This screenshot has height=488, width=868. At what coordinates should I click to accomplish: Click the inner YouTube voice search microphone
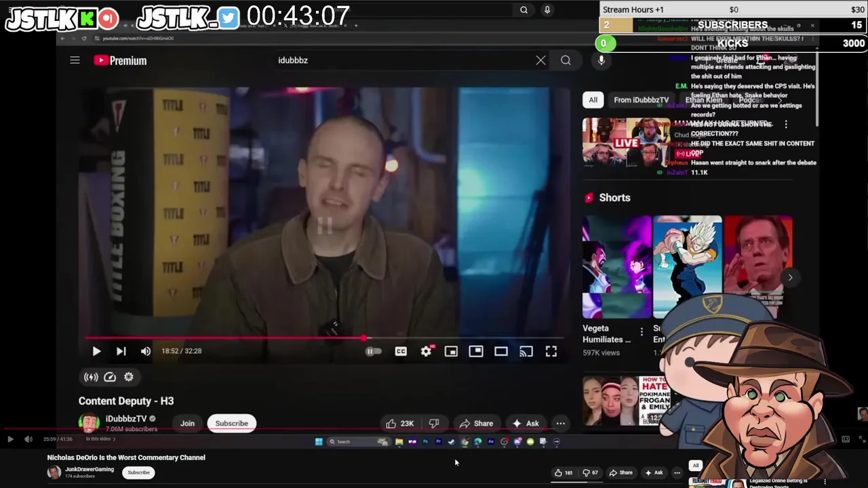click(x=601, y=60)
